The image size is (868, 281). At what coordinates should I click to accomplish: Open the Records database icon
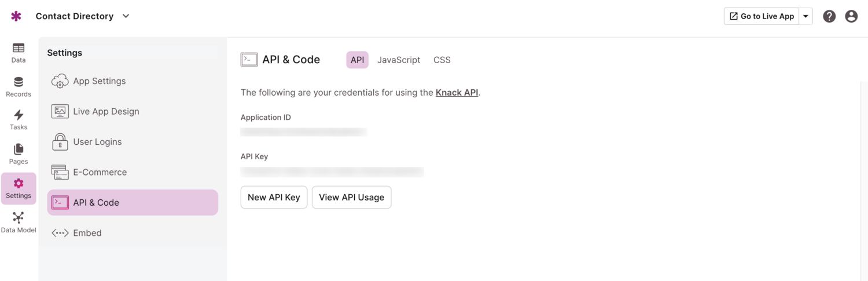[19, 82]
